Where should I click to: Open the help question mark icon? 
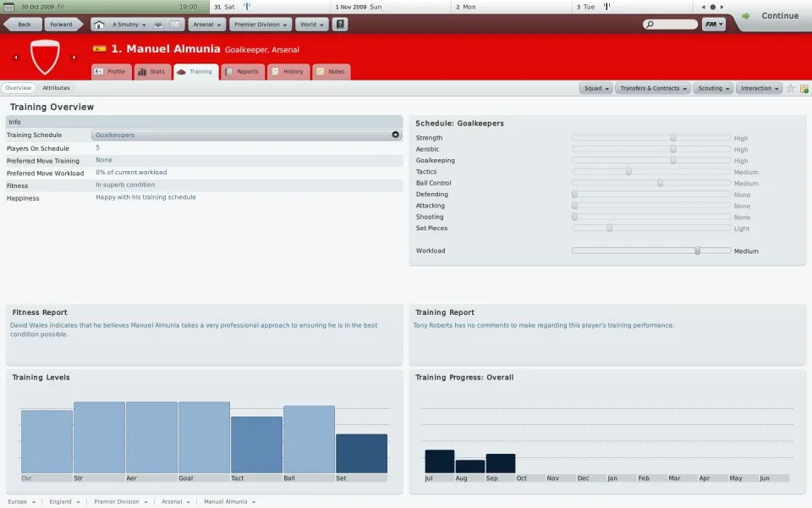pos(341,25)
